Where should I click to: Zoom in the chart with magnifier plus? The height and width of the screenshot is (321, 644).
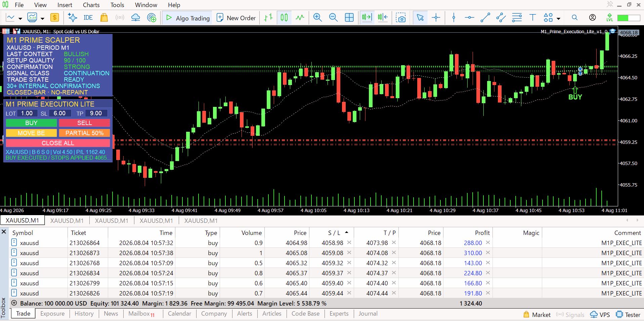tap(317, 18)
